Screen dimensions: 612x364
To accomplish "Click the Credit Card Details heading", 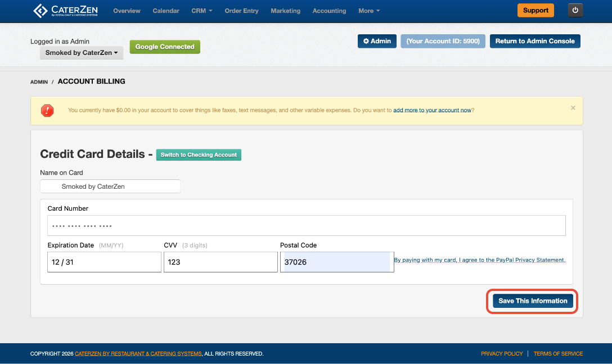I will pos(92,154).
